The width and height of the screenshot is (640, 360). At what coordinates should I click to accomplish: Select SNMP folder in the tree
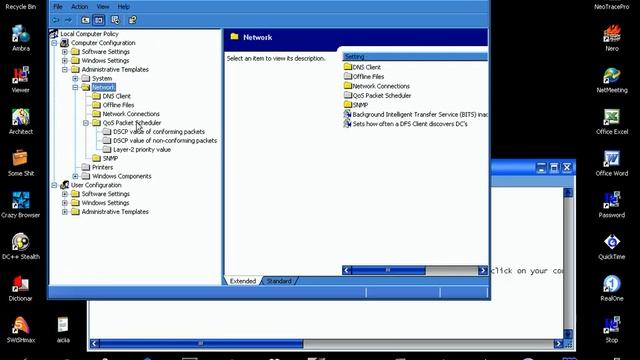pyautogui.click(x=110, y=158)
